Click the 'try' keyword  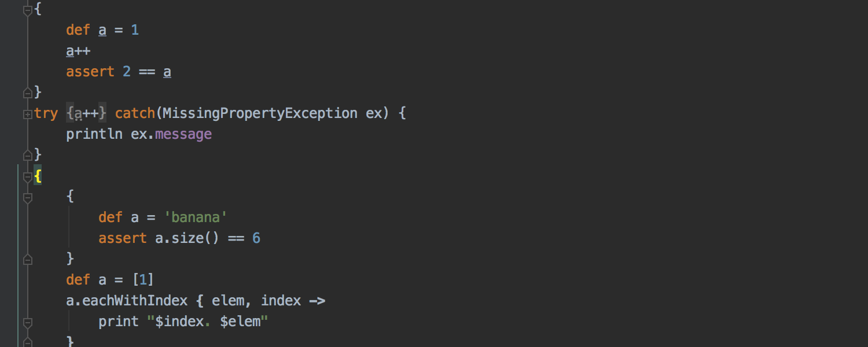46,113
